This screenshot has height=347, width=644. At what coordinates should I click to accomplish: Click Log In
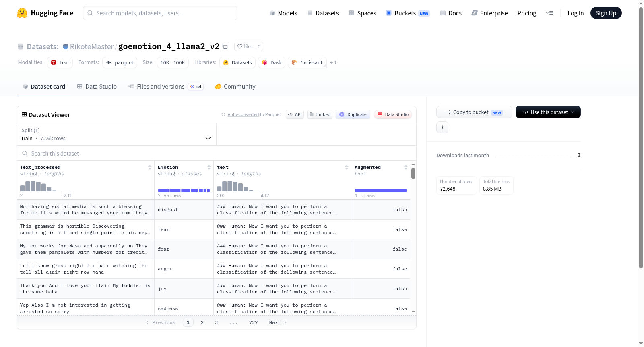tap(576, 13)
